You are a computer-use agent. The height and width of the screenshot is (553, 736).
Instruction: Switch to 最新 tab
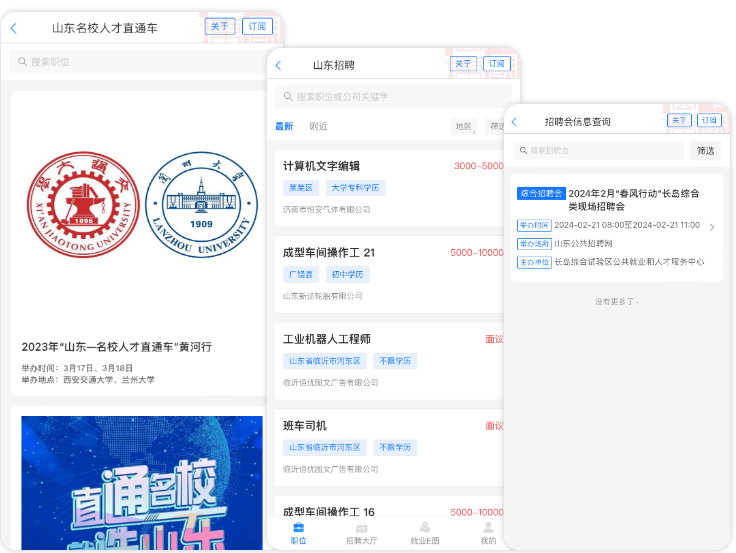(284, 126)
